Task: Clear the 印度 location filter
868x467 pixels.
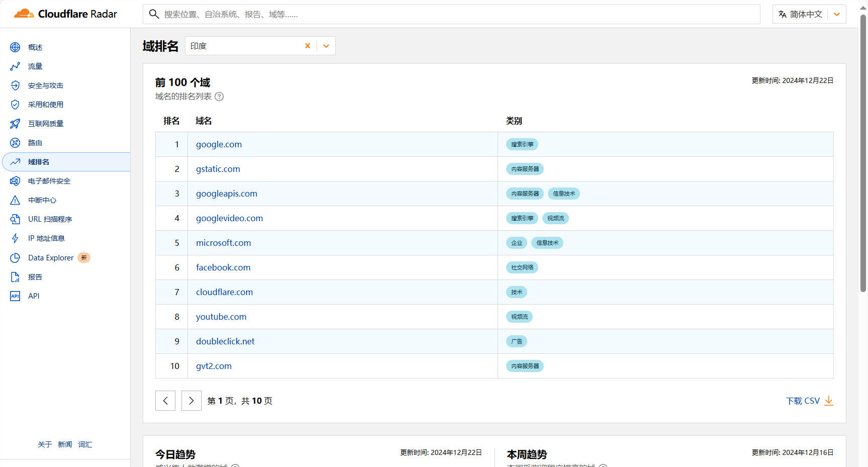Action: [x=308, y=46]
